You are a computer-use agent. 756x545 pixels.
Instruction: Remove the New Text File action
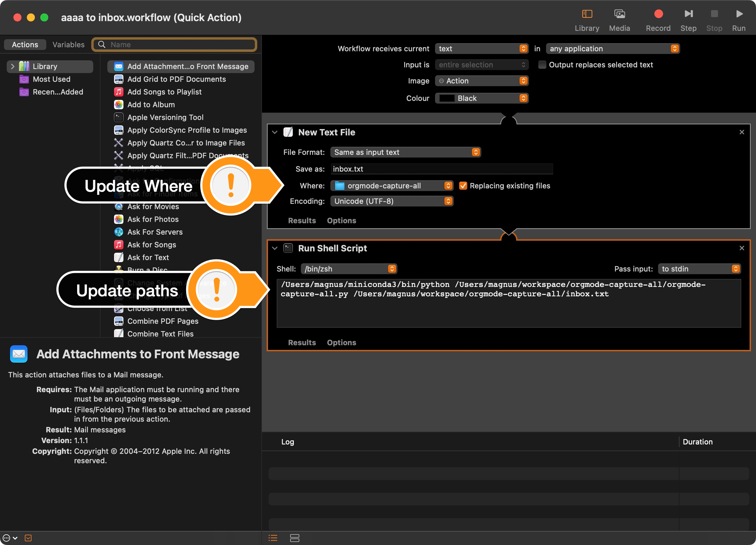(x=742, y=132)
